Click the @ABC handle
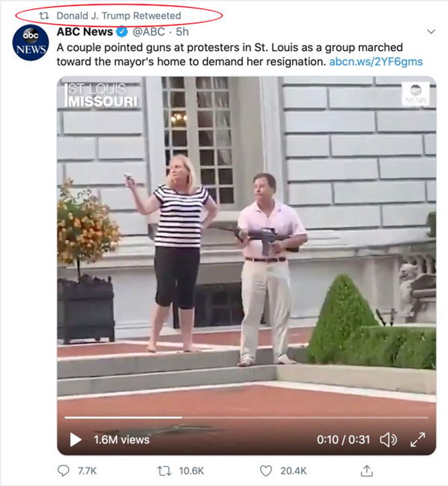 click(149, 32)
